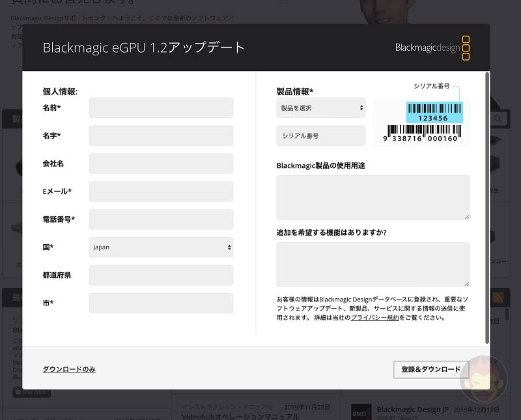Viewport: 521px width, 420px height.
Task: Open the country dropdown showing Japan
Action: point(161,247)
